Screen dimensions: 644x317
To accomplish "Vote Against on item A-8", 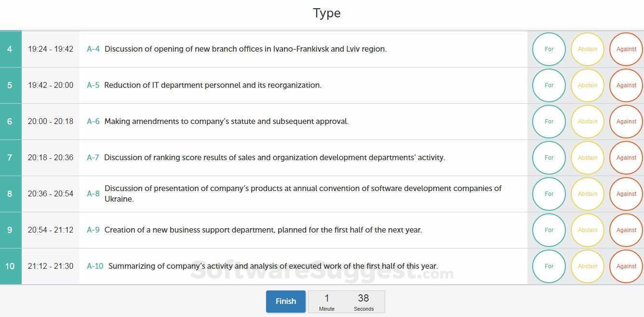I will click(626, 194).
